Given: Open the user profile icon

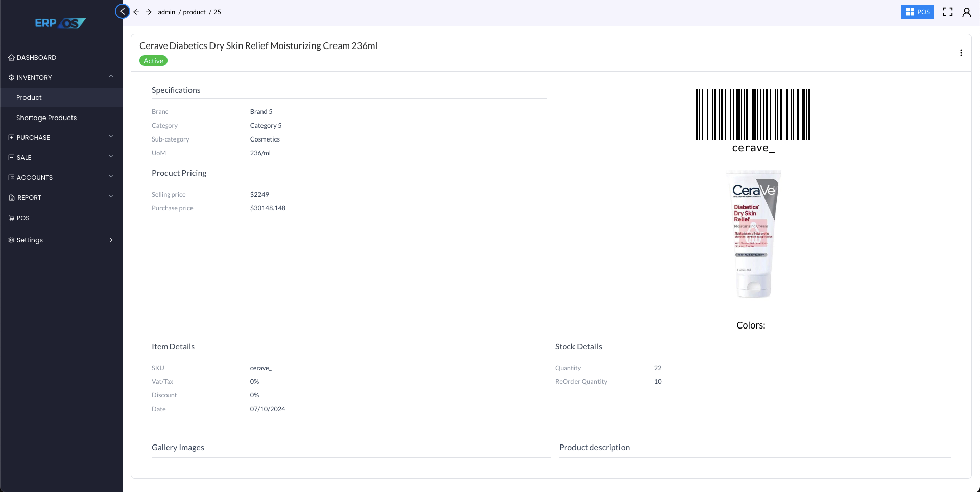Looking at the screenshot, I should coord(966,12).
